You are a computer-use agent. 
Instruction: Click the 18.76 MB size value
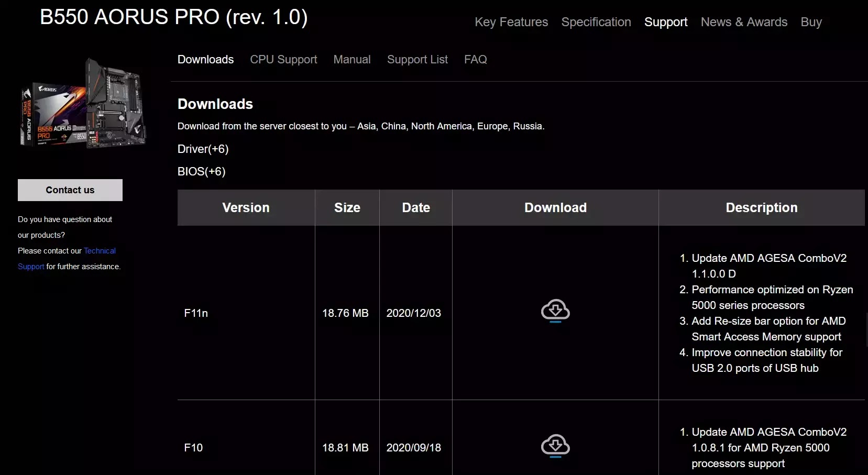345,313
